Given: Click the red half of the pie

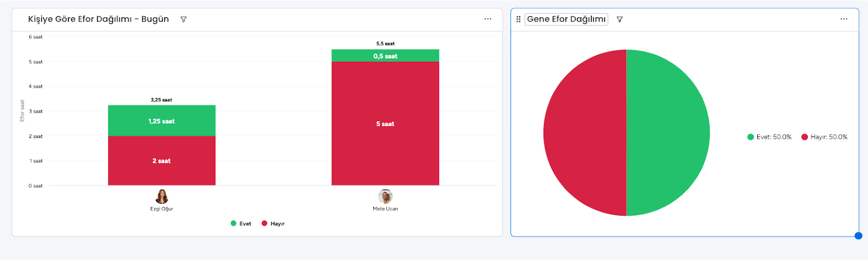Looking at the screenshot, I should pyautogui.click(x=585, y=133).
